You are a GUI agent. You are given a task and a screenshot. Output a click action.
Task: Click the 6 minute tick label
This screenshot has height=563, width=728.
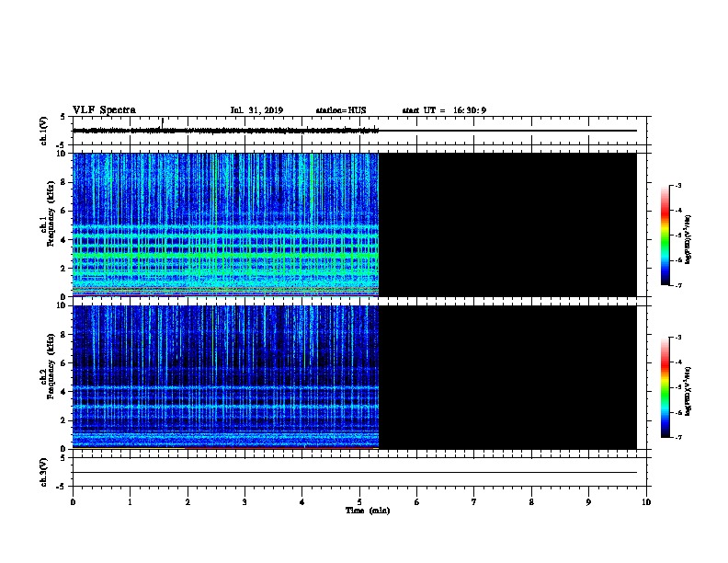coord(416,501)
